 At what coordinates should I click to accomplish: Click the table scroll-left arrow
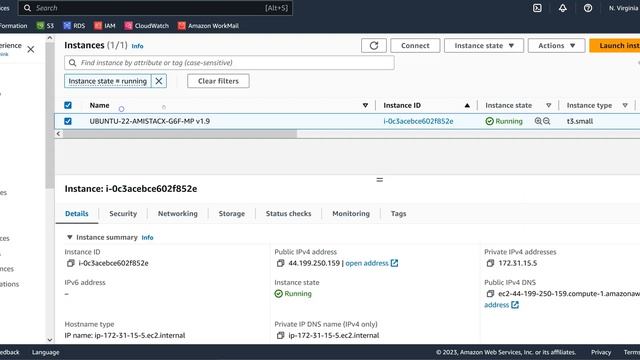pyautogui.click(x=58, y=134)
